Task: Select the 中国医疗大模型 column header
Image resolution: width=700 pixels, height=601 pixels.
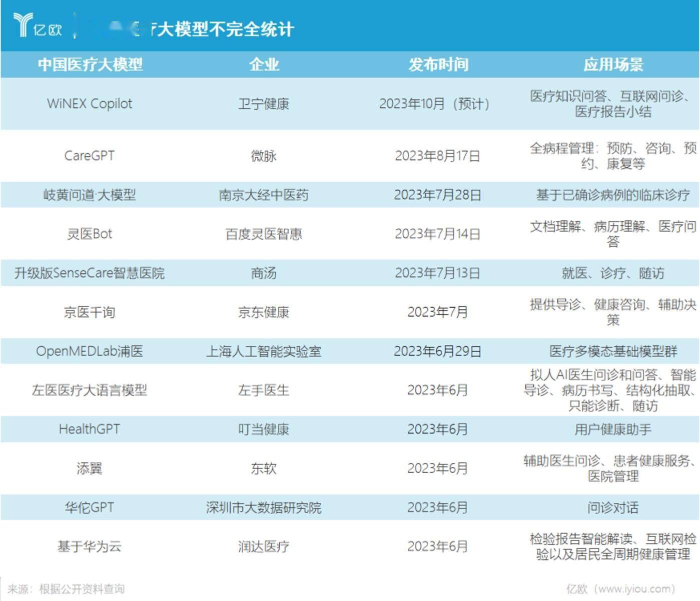Action: tap(90, 64)
